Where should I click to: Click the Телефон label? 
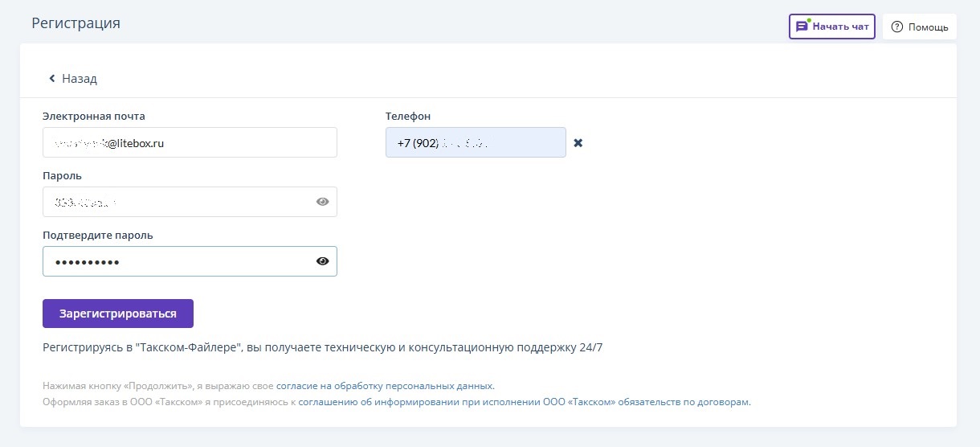408,116
